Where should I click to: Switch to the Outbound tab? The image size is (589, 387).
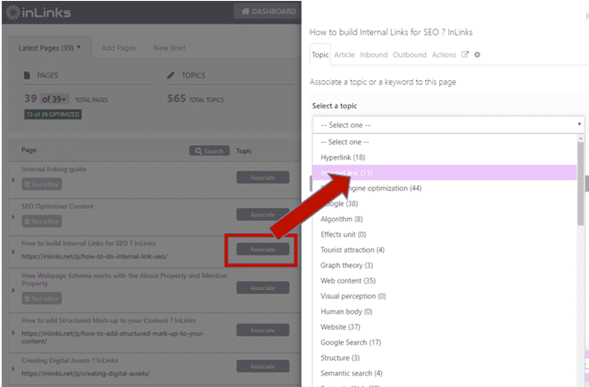point(409,55)
